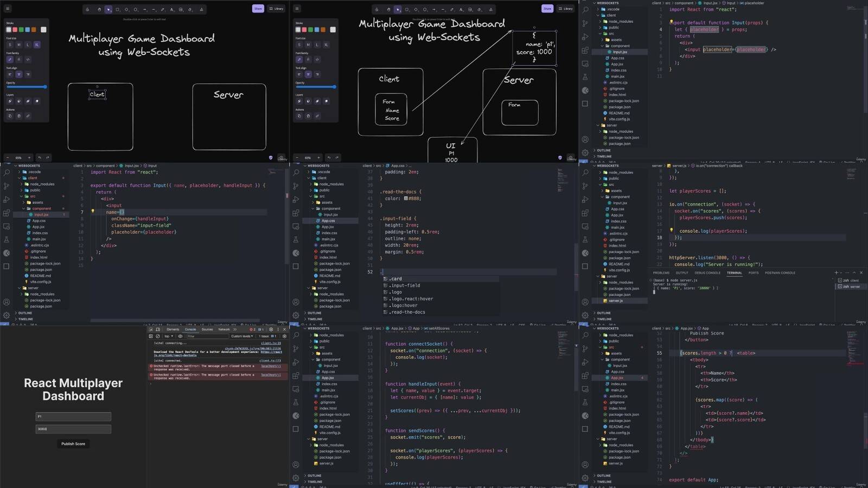Align text left in Excalidraw with empty Server box

pyautogui.click(x=10, y=74)
